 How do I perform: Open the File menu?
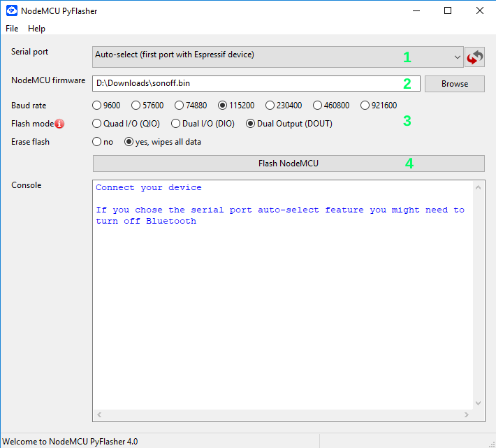coord(12,29)
